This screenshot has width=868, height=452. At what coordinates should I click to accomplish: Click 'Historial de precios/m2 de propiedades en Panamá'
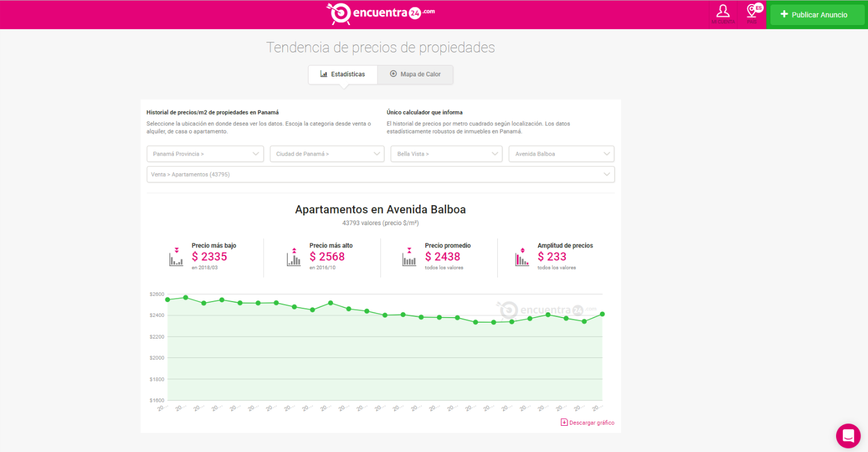coord(213,112)
